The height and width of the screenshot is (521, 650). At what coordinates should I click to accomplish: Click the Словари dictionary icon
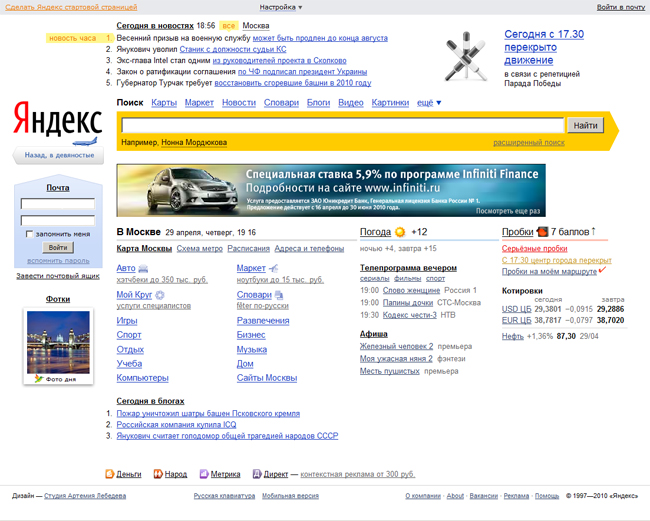[x=279, y=295]
